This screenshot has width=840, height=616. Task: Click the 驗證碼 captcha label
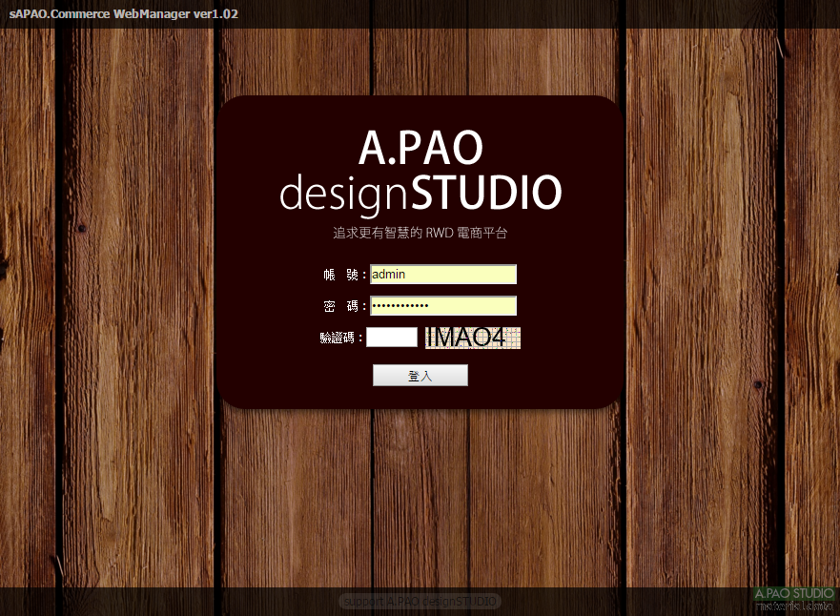pos(339,338)
